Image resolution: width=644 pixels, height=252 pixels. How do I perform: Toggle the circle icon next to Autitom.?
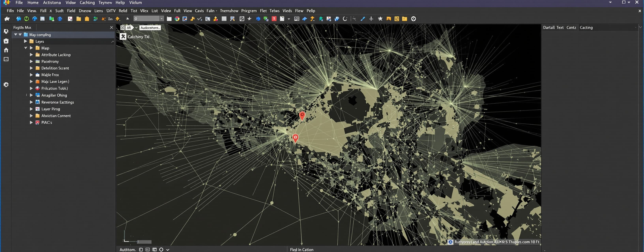161,249
